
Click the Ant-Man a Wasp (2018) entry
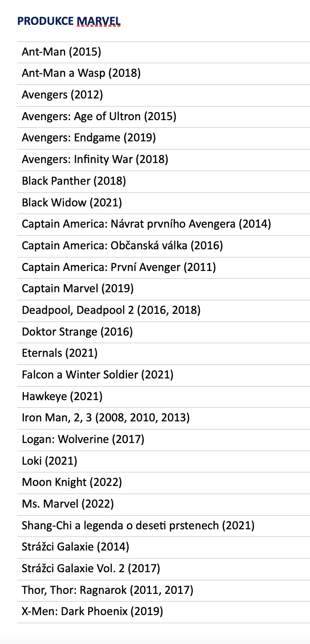coord(81,73)
